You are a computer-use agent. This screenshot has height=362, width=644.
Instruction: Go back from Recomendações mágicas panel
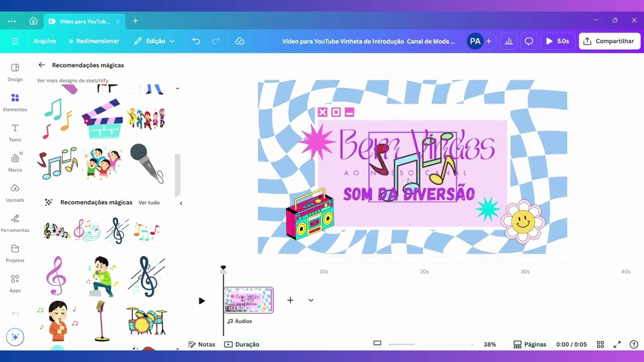42,65
